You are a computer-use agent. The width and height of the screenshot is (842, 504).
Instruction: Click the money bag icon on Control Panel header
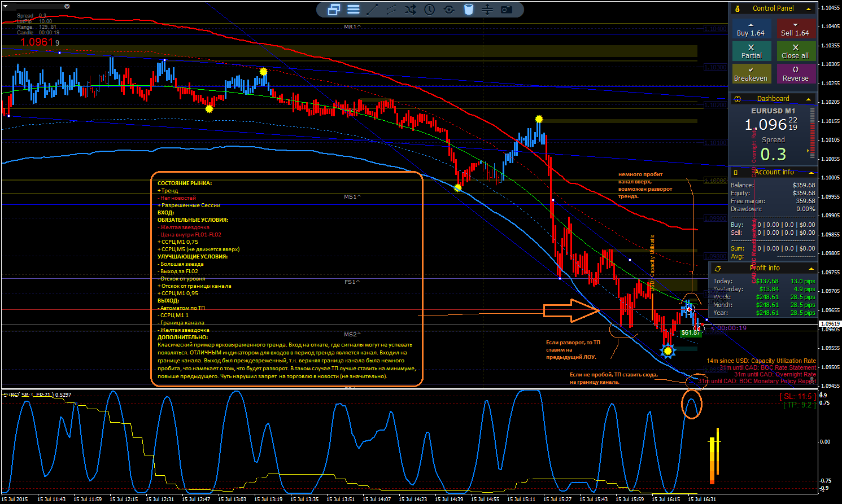738,8
